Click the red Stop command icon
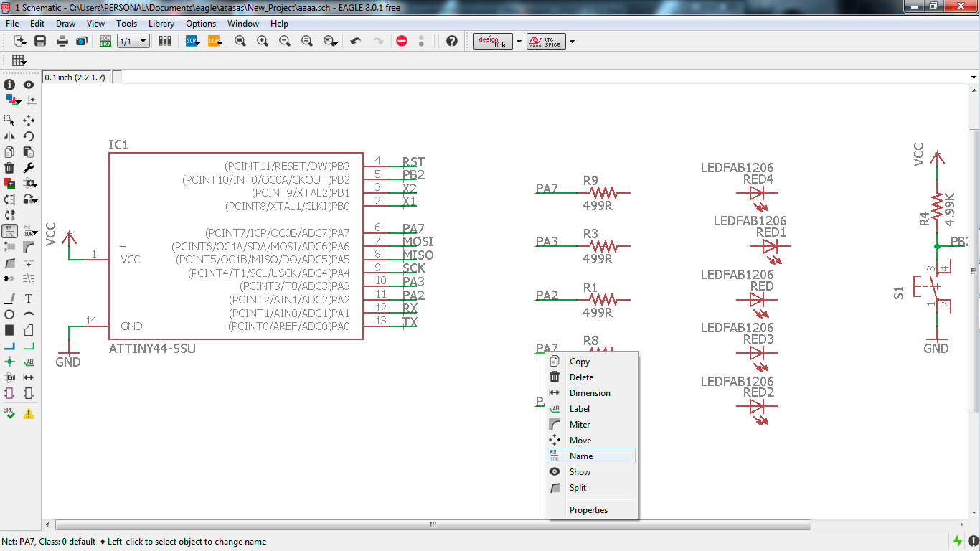Viewport: 980px width, 551px height. pos(402,41)
